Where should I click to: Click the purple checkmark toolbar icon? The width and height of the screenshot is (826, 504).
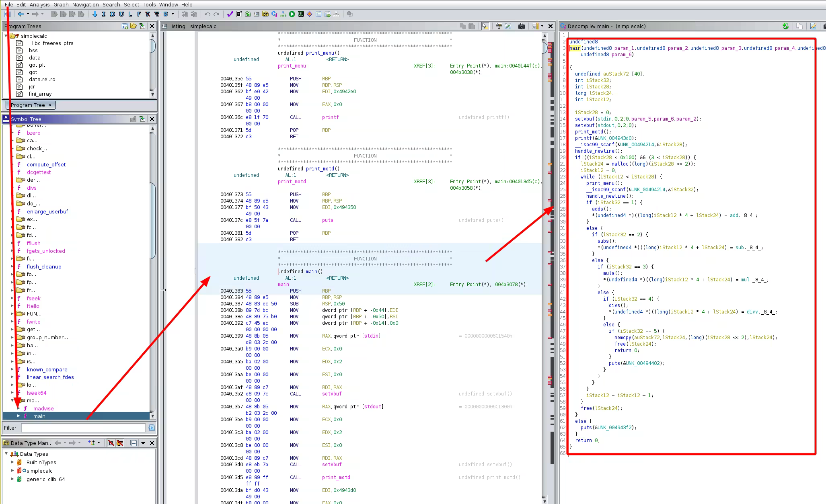coord(230,14)
